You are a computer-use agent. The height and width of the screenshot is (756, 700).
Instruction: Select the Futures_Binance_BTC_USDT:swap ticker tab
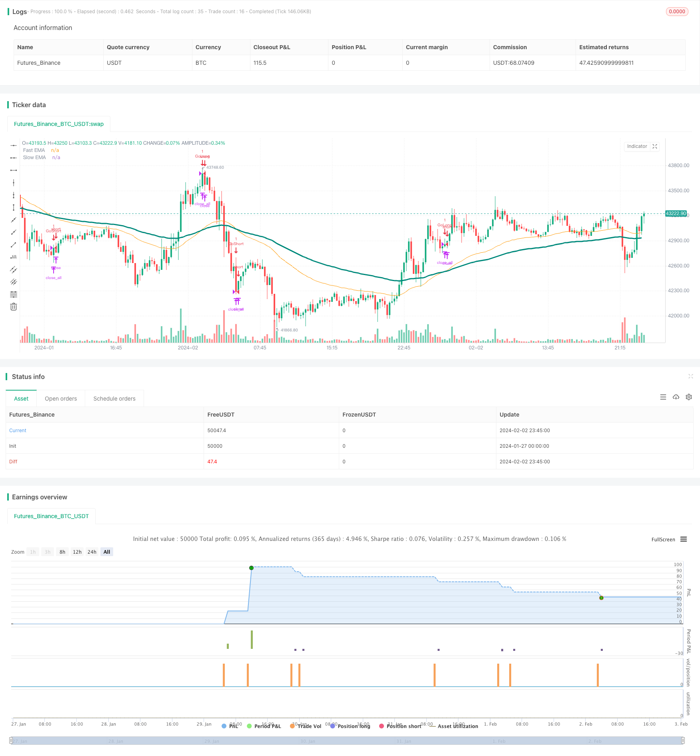click(59, 124)
